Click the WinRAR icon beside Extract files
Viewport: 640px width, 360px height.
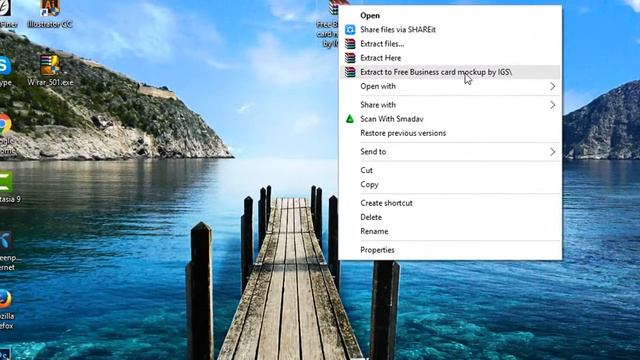350,44
